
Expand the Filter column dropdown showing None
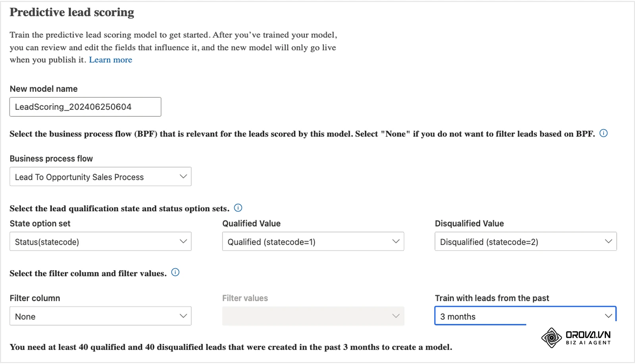100,316
